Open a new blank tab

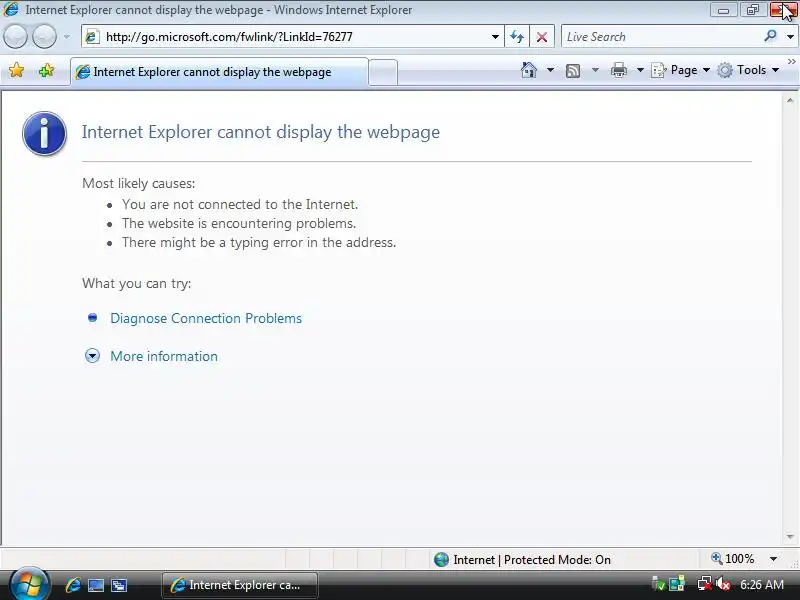pyautogui.click(x=383, y=72)
